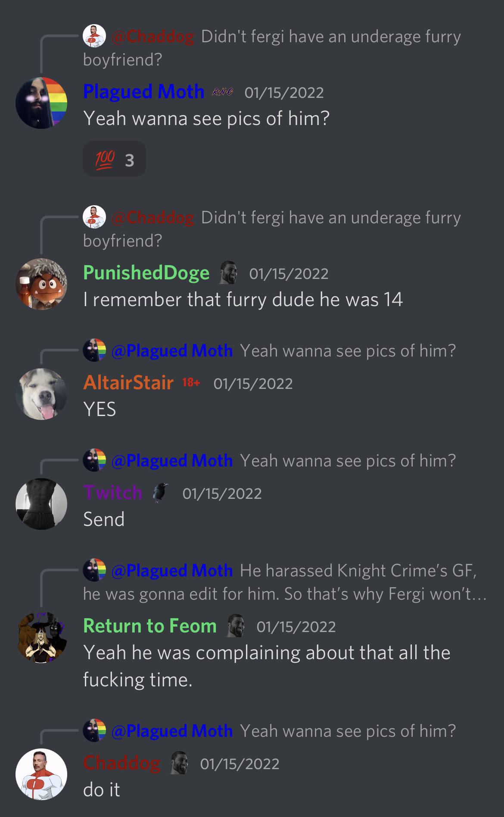
Task: Click the RNC badge beside Plagued Moth
Action: [x=223, y=92]
